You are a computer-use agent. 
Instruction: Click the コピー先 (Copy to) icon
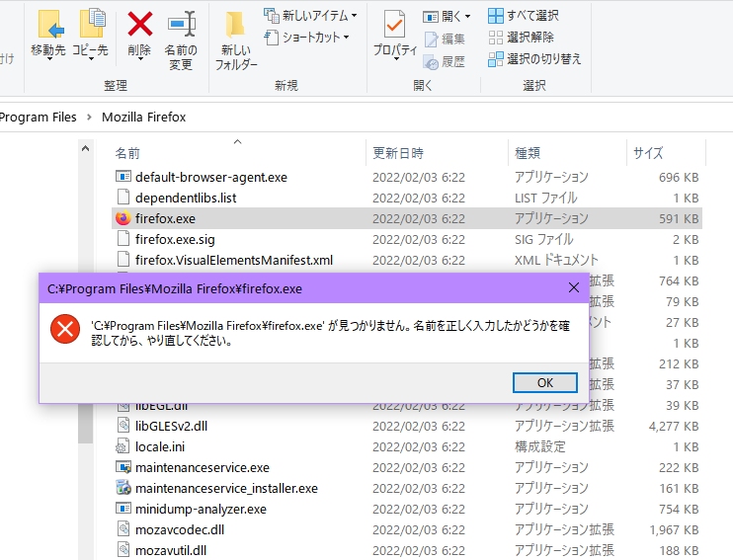pyautogui.click(x=92, y=24)
